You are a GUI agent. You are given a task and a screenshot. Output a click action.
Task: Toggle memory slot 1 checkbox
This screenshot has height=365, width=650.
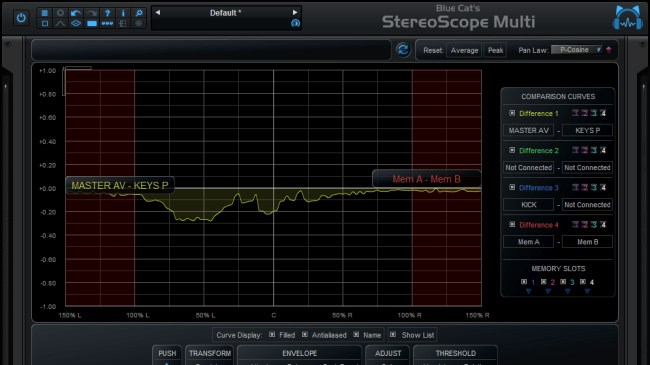524,282
